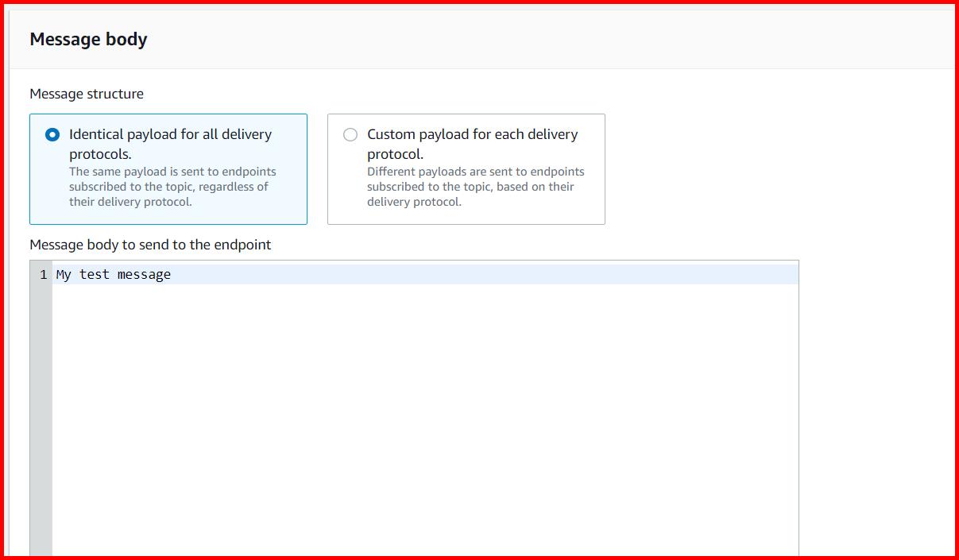
Task: Click blank space in the Message body header
Action: [x=556, y=40]
